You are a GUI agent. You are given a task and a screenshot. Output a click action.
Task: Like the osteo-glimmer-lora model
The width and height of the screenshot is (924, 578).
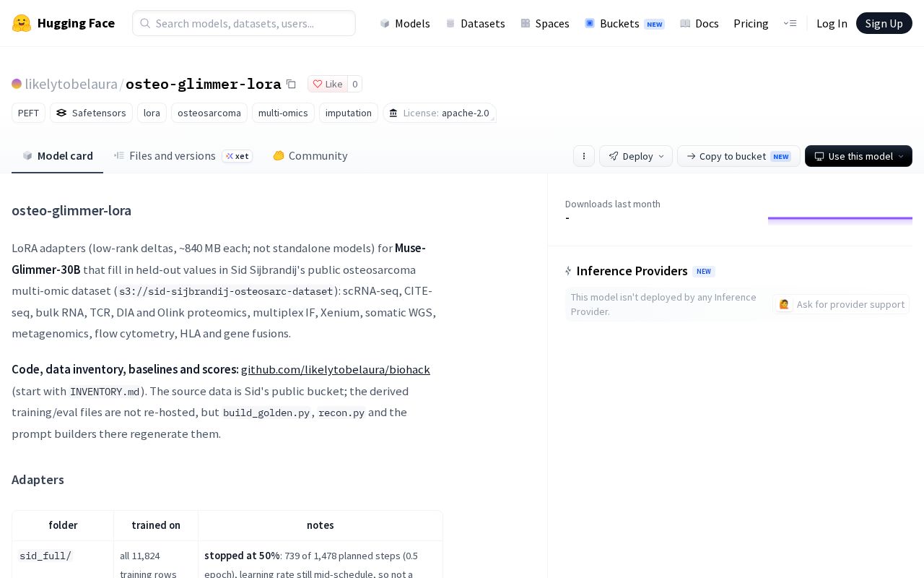[328, 84]
